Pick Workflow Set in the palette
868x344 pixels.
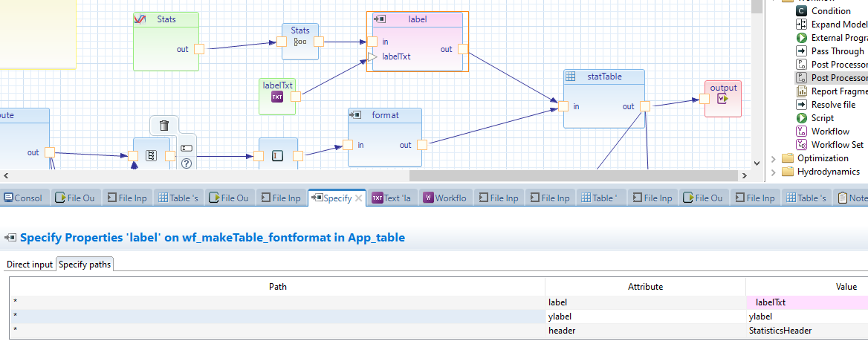tap(837, 145)
